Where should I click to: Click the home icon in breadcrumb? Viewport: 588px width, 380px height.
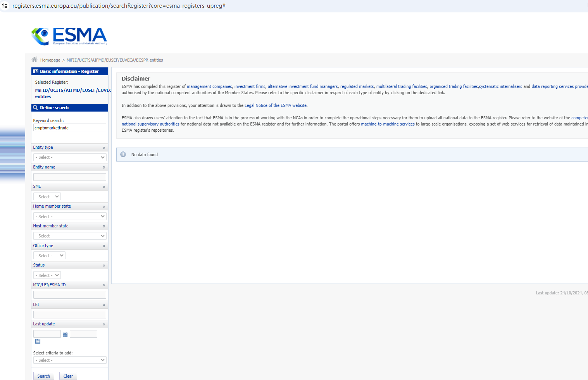[34, 60]
